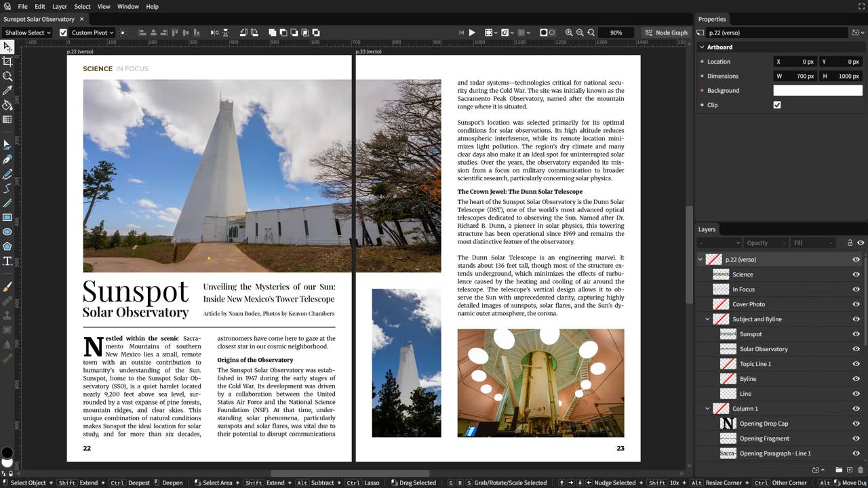Collapse the Column 1 layer group
868x488 pixels.
click(707, 409)
